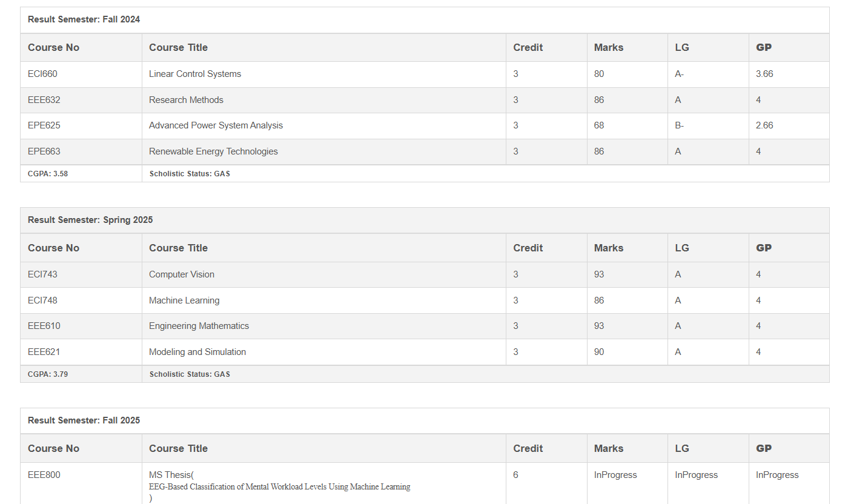
Task: Select the Renewable Energy Technologies course
Action: click(x=213, y=151)
